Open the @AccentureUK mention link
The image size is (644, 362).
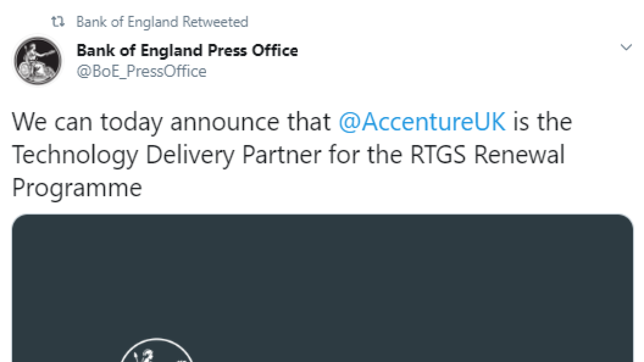click(x=422, y=121)
